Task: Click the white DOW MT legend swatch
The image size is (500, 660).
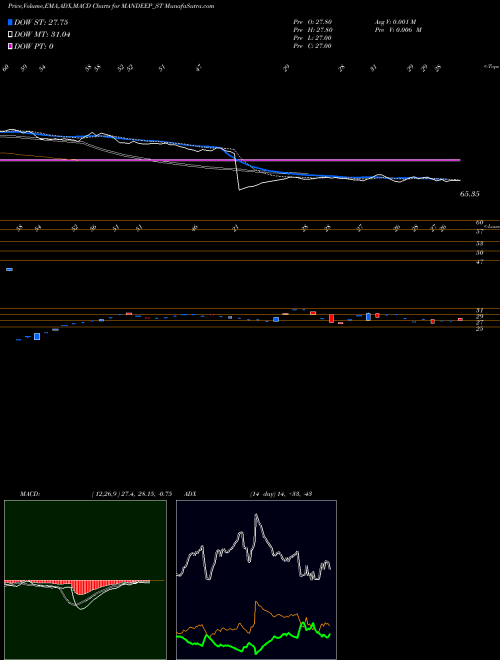Action: 10,35
